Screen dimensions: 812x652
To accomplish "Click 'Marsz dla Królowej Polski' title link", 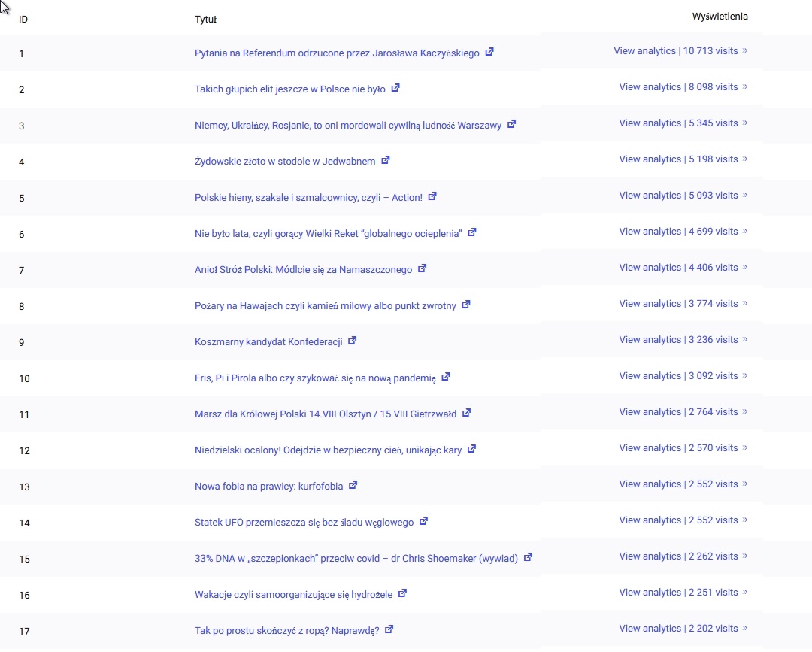I will (326, 414).
